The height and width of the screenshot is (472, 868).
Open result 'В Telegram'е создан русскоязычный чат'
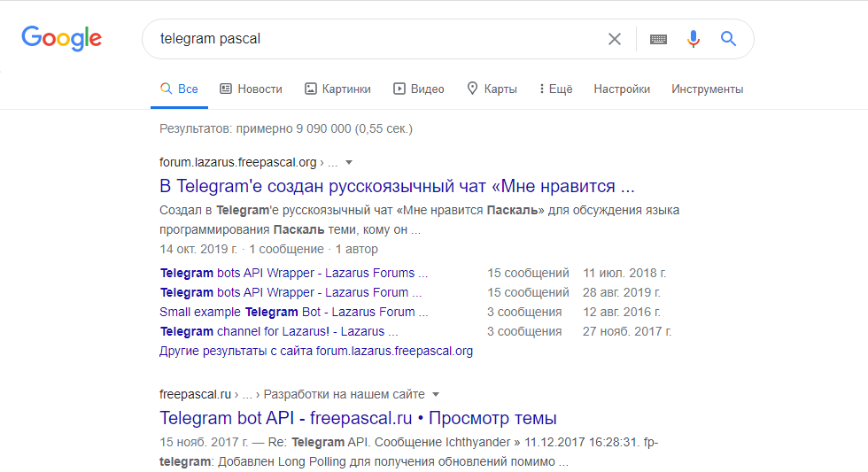397,187
